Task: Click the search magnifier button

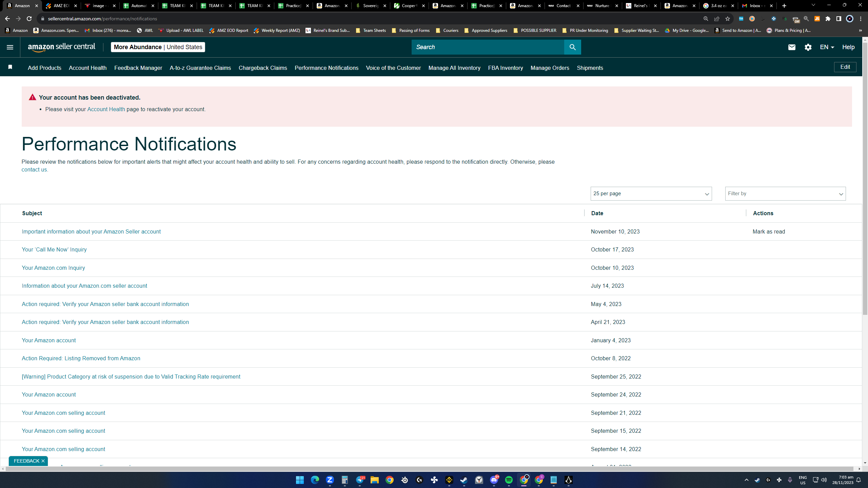Action: pyautogui.click(x=572, y=47)
